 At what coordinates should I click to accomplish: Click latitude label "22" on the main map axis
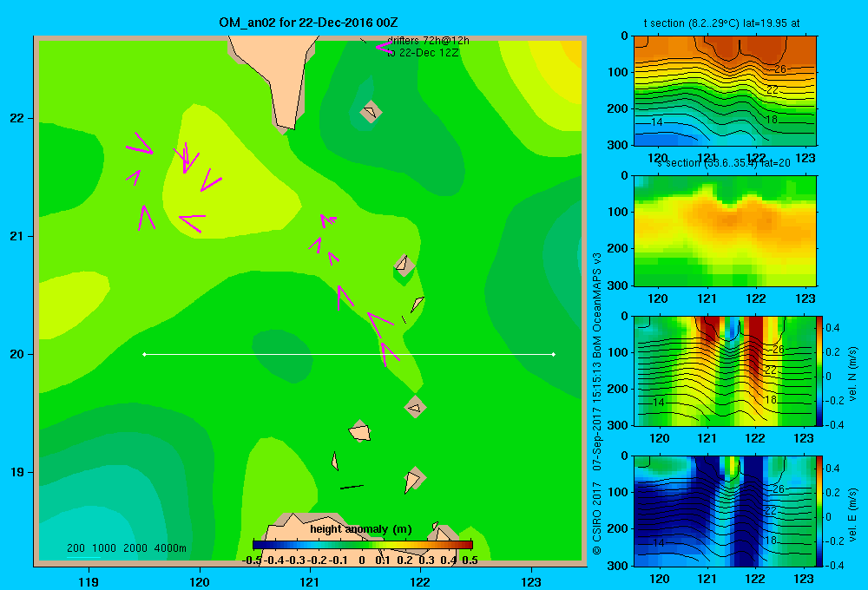pyautogui.click(x=16, y=119)
